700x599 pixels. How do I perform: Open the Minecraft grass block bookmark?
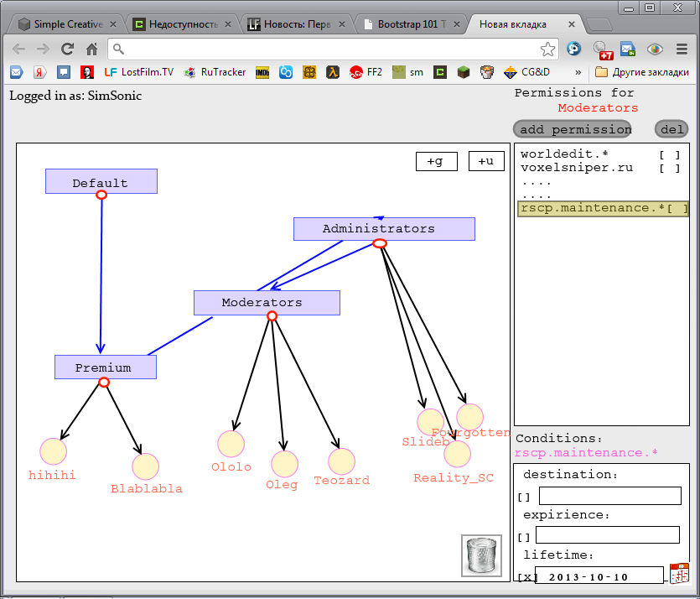pos(464,72)
